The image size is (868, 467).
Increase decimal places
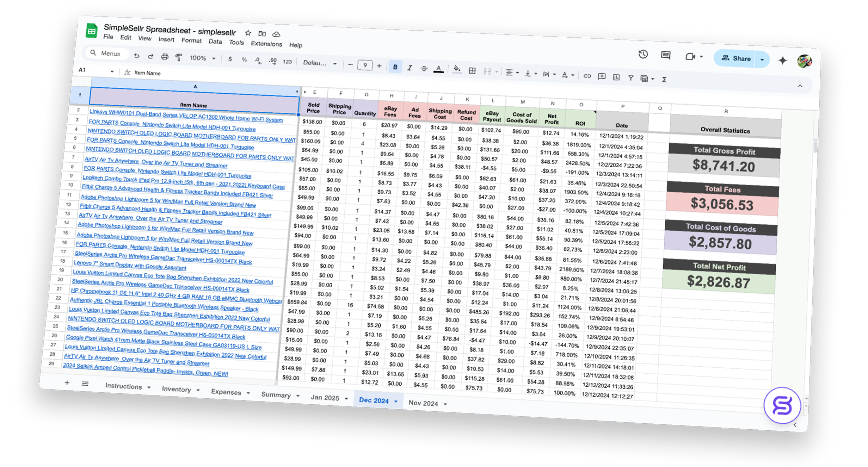[x=272, y=61]
